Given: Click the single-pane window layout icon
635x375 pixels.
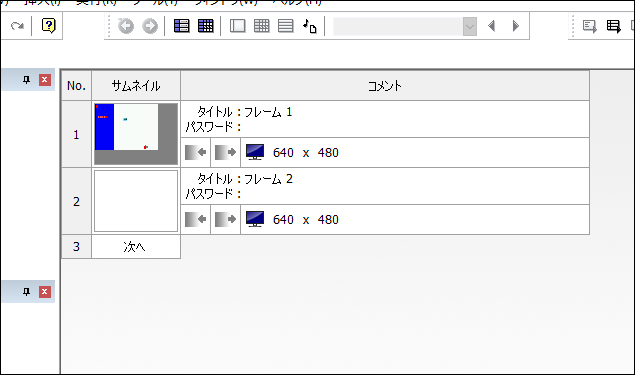Looking at the screenshot, I should 238,26.
